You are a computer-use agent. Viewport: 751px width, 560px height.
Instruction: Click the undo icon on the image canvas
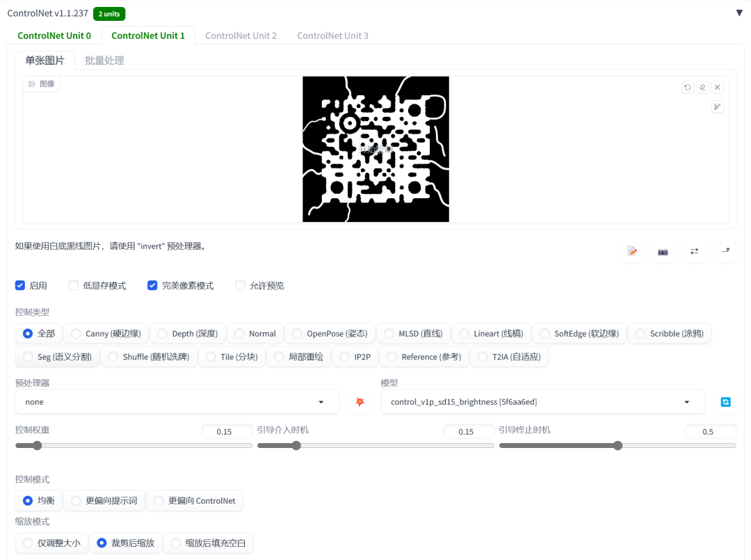pyautogui.click(x=687, y=87)
